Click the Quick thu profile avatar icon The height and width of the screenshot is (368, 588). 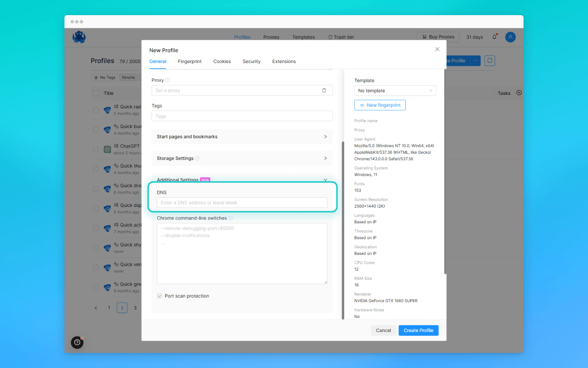coord(107,169)
